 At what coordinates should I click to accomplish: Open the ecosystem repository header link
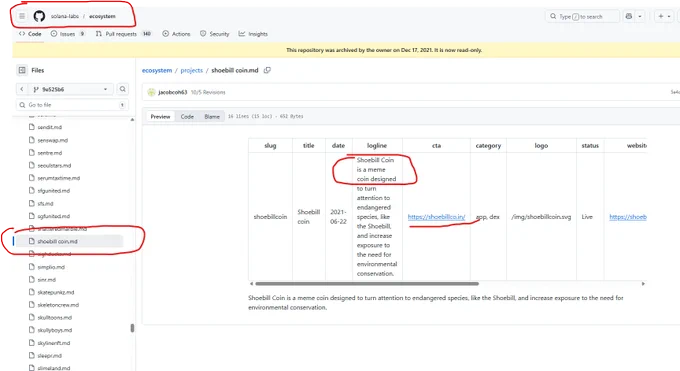102,16
